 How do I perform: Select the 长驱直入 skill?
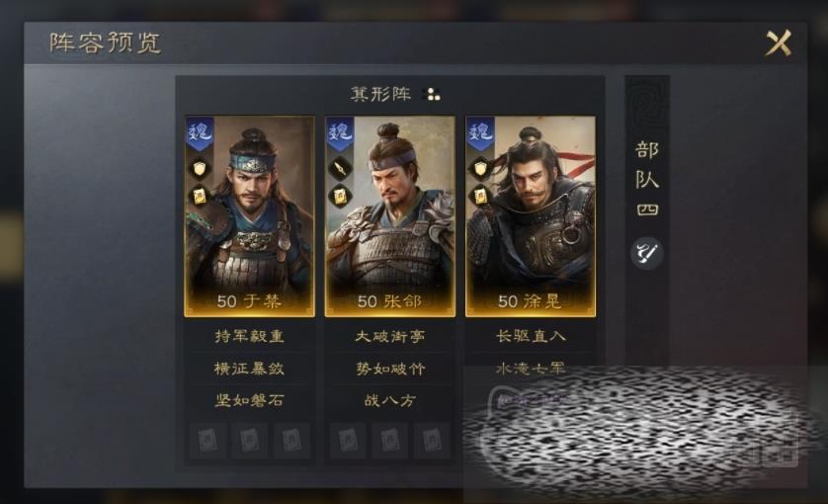point(531,336)
